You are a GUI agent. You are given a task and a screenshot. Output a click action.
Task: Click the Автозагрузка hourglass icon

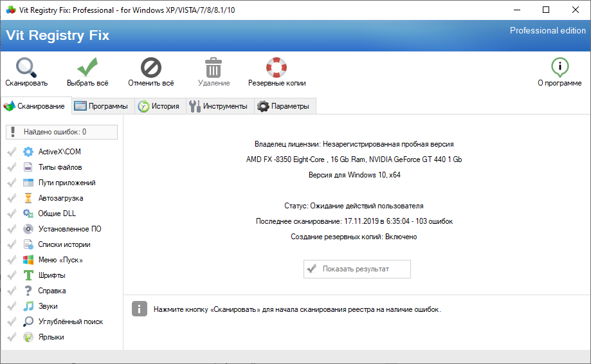coord(28,198)
